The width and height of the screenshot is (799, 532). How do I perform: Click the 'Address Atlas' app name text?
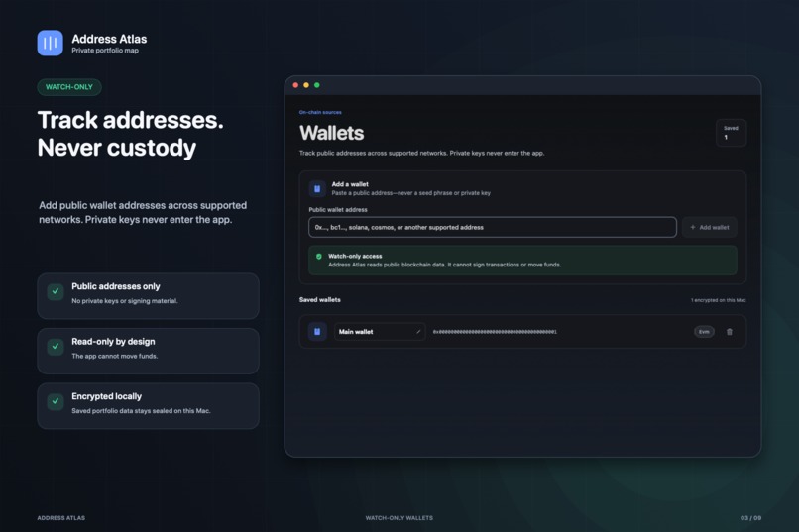[x=109, y=39]
